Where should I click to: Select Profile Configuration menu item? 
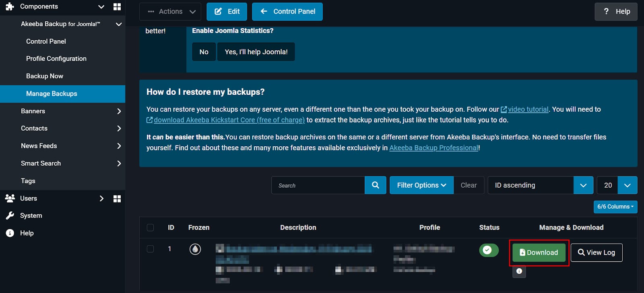tap(56, 59)
